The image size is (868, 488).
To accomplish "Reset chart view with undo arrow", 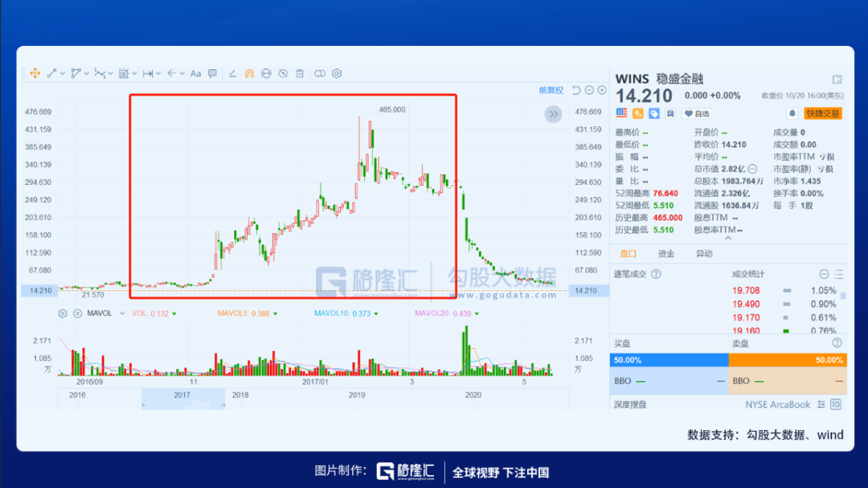I will pos(576,90).
